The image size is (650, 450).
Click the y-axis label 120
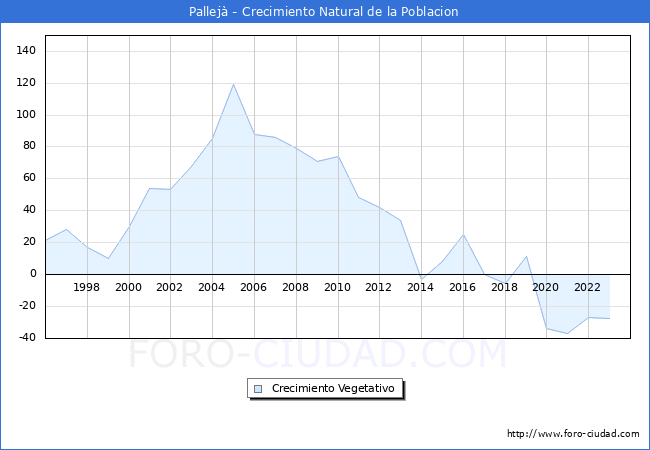click(x=26, y=82)
